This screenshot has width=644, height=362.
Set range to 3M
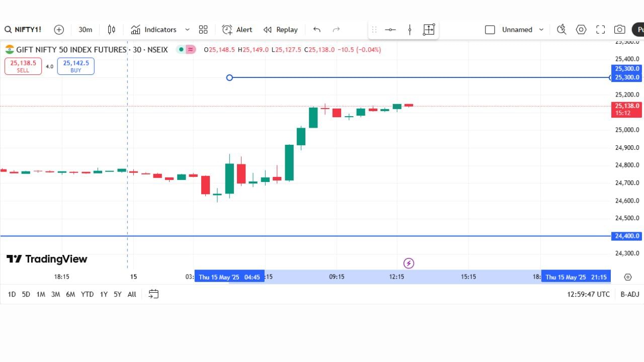click(55, 294)
